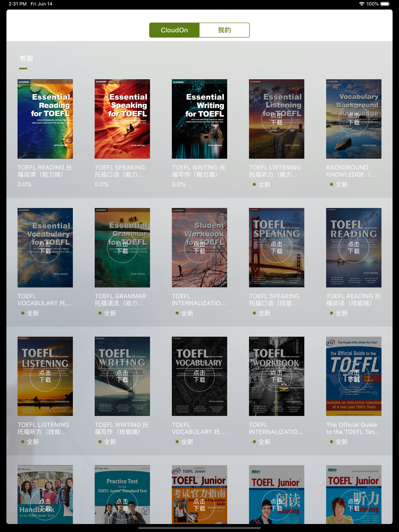This screenshot has width=399, height=532.
Task: Tap title 'TOEFL SPEAKING 托福口语（能力…'
Action: (120, 171)
